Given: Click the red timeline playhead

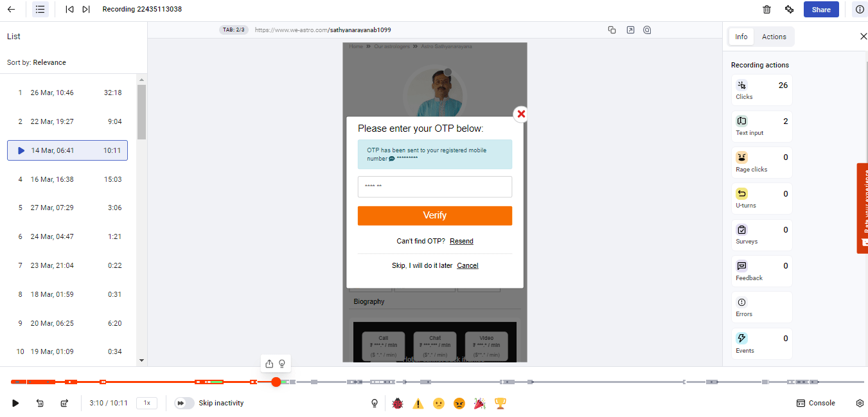Looking at the screenshot, I should pos(276,382).
